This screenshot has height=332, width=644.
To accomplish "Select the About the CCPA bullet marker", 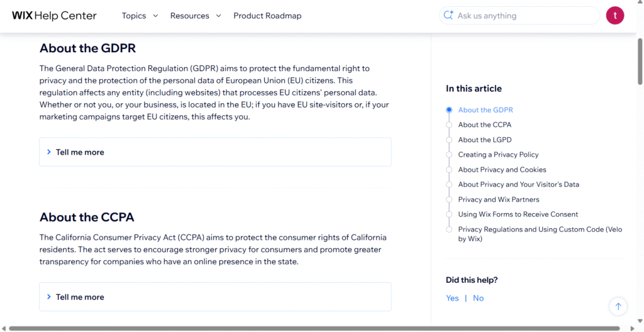I will pos(449,125).
